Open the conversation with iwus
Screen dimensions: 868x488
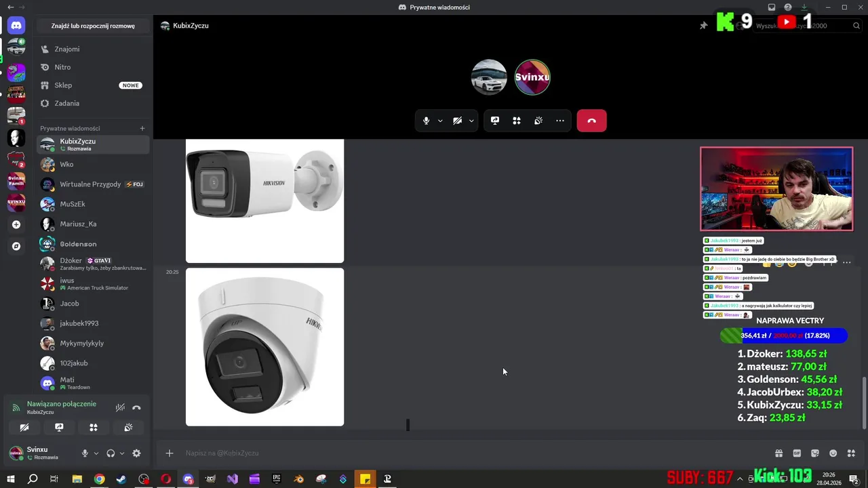(94, 283)
